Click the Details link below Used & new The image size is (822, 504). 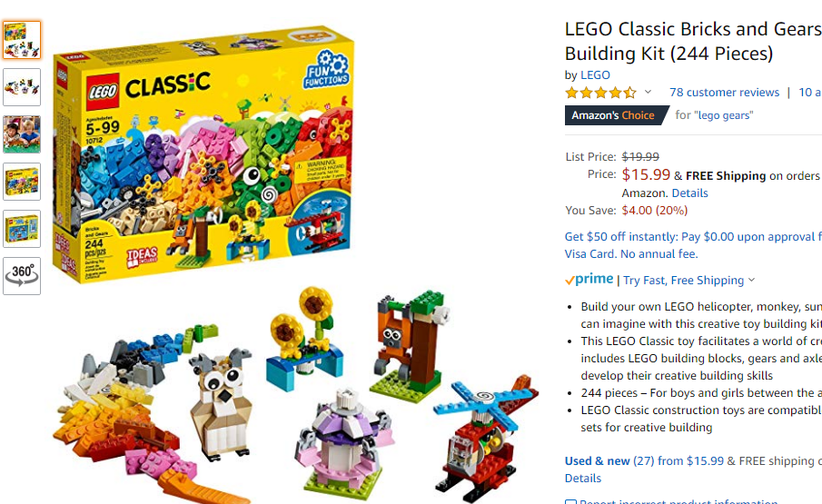[x=582, y=478]
